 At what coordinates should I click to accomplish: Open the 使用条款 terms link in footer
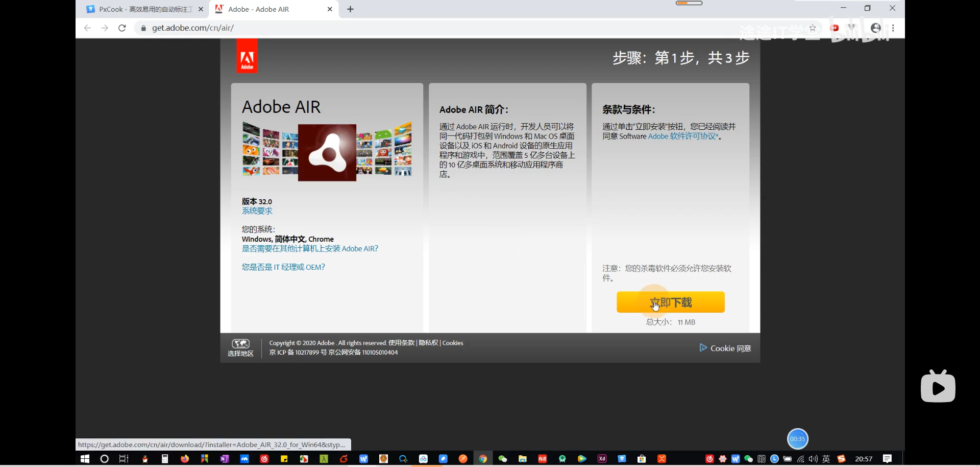[401, 343]
